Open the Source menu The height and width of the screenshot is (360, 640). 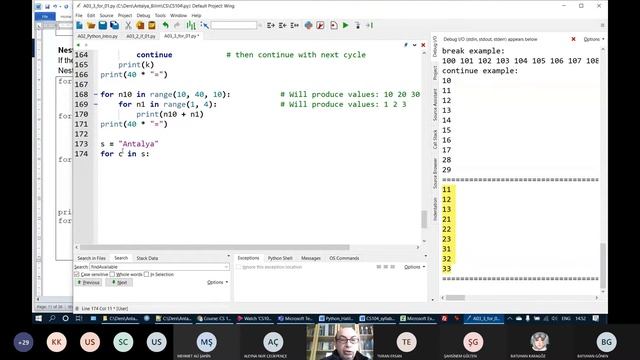coord(106,16)
